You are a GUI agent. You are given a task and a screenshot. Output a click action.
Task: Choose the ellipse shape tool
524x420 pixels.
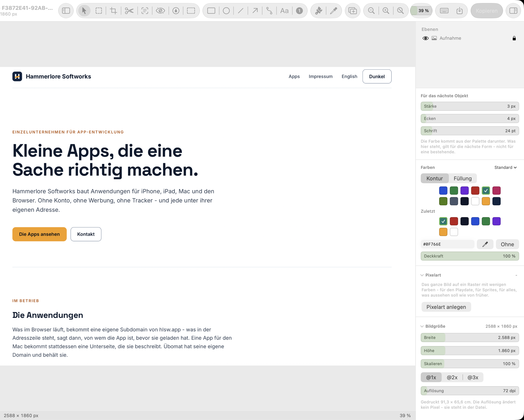pyautogui.click(x=226, y=11)
